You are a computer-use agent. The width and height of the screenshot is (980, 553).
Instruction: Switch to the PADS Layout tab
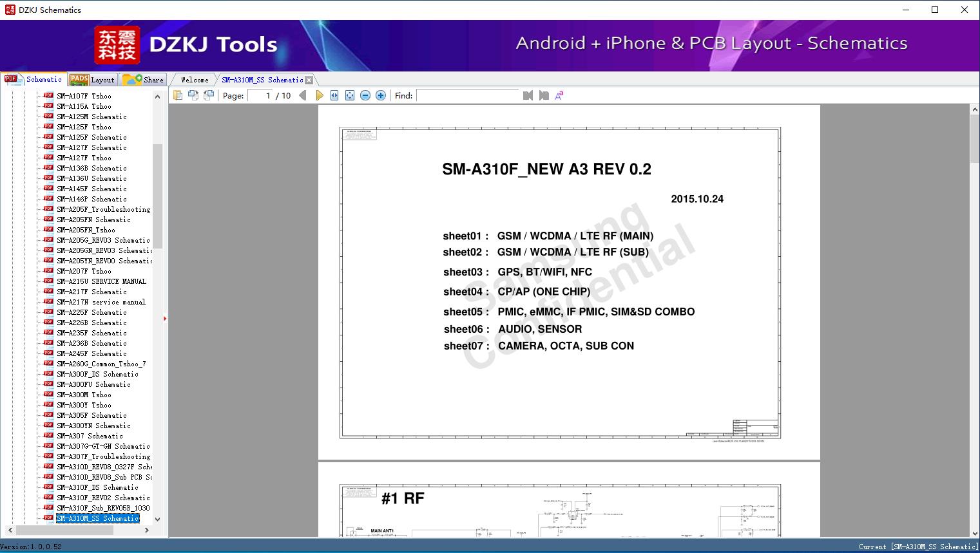(x=92, y=80)
